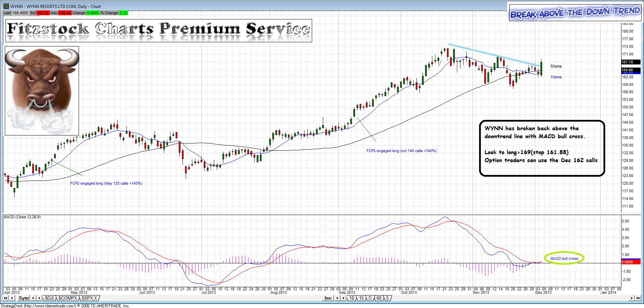Jump to latest data with double-right arrow
The width and height of the screenshot is (644, 308).
click(638, 298)
